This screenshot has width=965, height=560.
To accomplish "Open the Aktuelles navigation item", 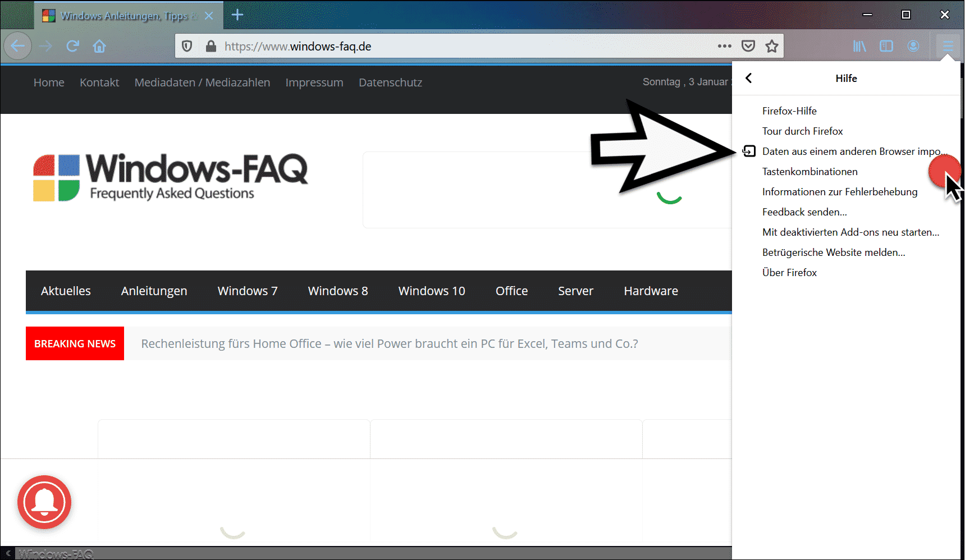I will (x=66, y=291).
